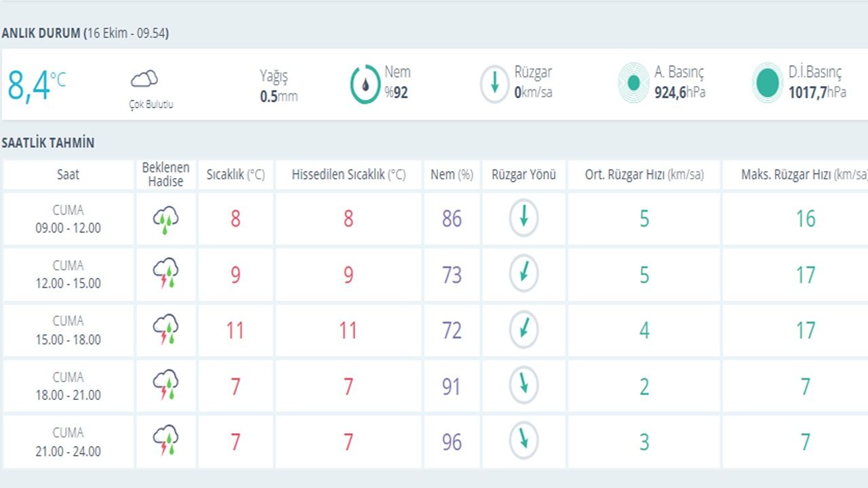Click the wind direction icon for 18.00 - 21.00
This screenshot has height=488, width=868.
pos(524,386)
